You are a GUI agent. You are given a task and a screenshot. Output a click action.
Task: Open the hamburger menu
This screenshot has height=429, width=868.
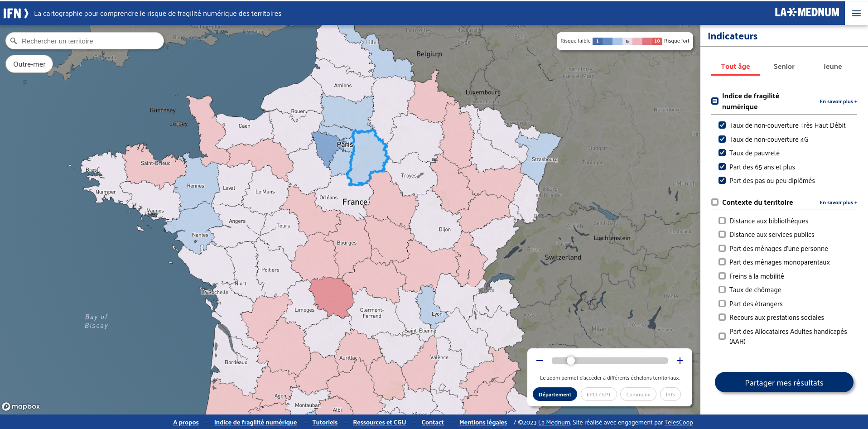856,13
